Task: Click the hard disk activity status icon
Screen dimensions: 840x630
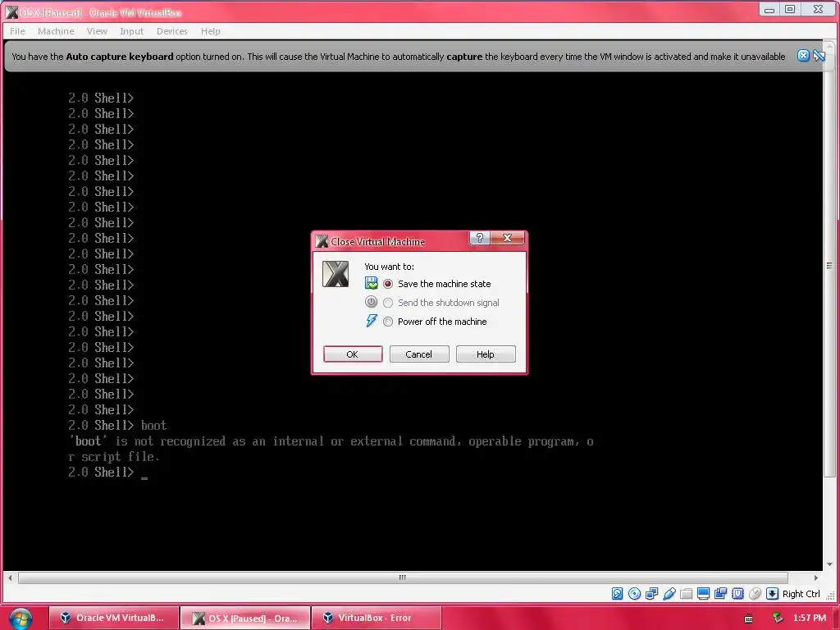Action: click(617, 594)
